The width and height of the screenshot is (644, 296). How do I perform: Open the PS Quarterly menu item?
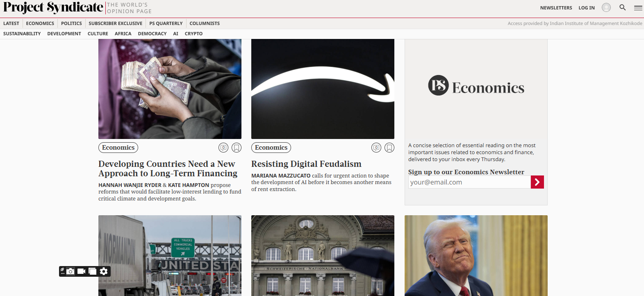[166, 23]
